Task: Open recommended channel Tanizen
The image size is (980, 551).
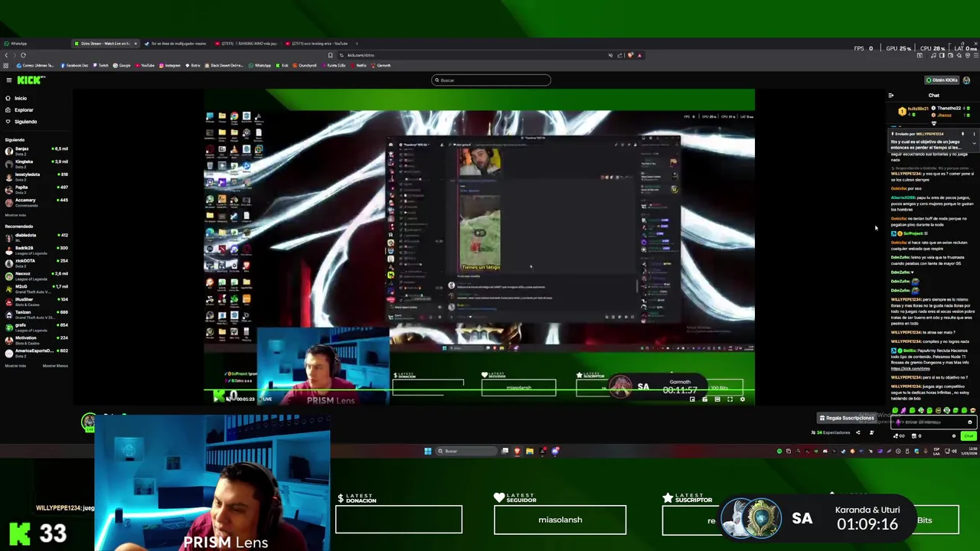Action: [x=36, y=314]
